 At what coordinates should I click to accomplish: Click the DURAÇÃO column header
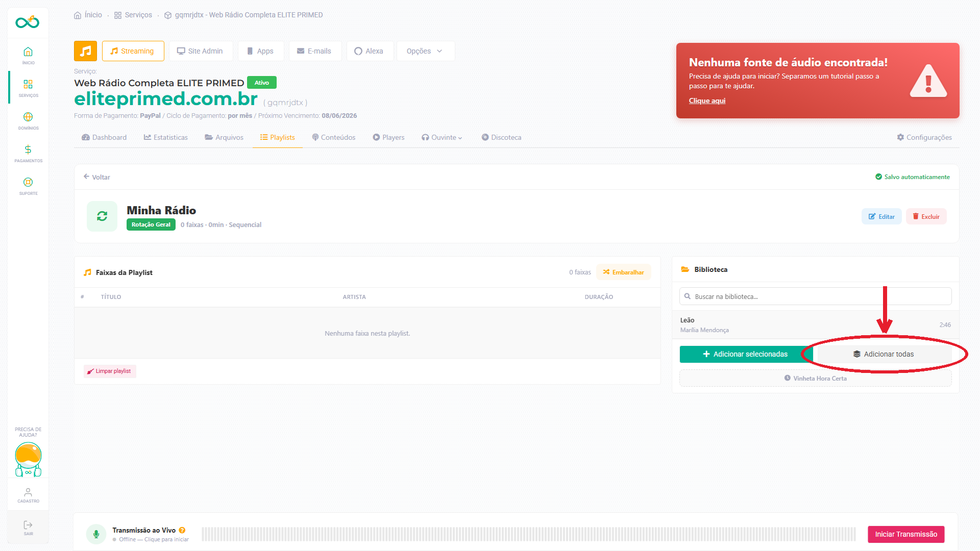coord(599,297)
